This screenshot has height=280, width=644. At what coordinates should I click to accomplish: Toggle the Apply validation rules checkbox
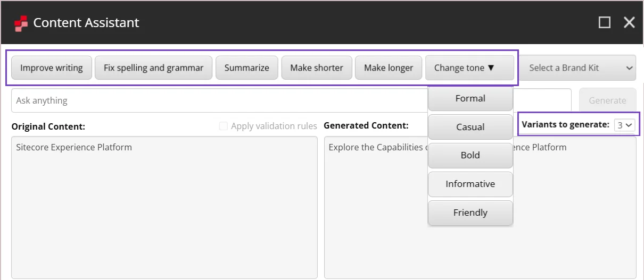(x=224, y=126)
